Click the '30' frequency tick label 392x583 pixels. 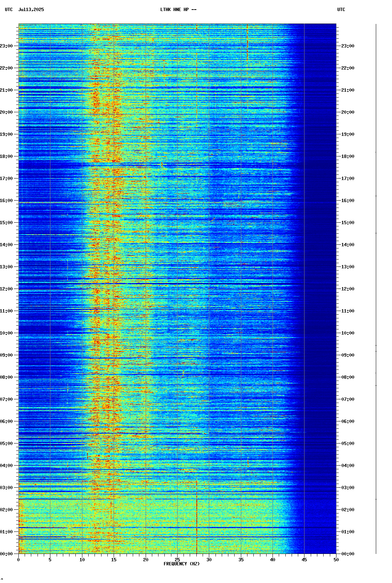click(x=209, y=560)
